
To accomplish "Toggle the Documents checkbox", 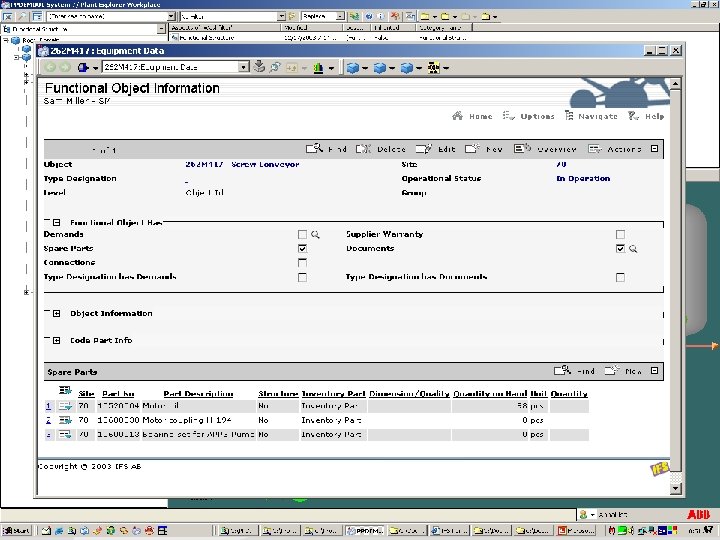I will 620,248.
